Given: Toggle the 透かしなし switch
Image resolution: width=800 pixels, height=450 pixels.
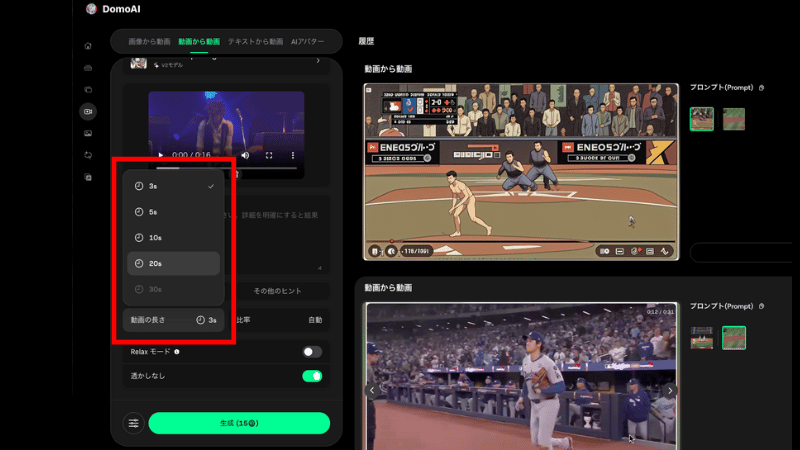Looking at the screenshot, I should [312, 376].
